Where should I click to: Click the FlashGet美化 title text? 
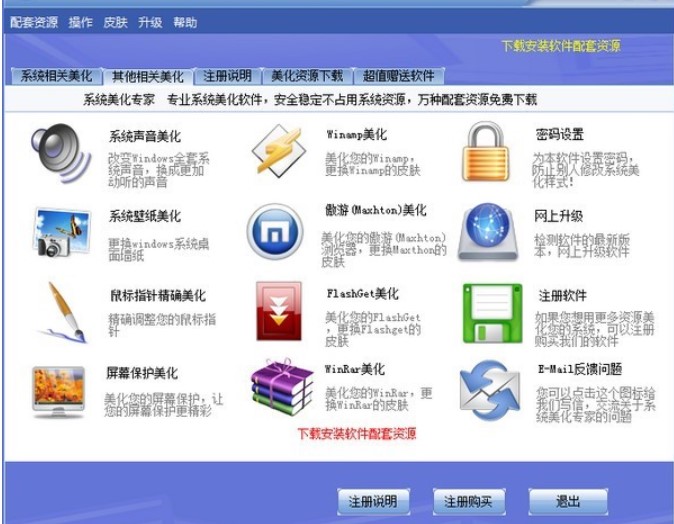coord(362,294)
